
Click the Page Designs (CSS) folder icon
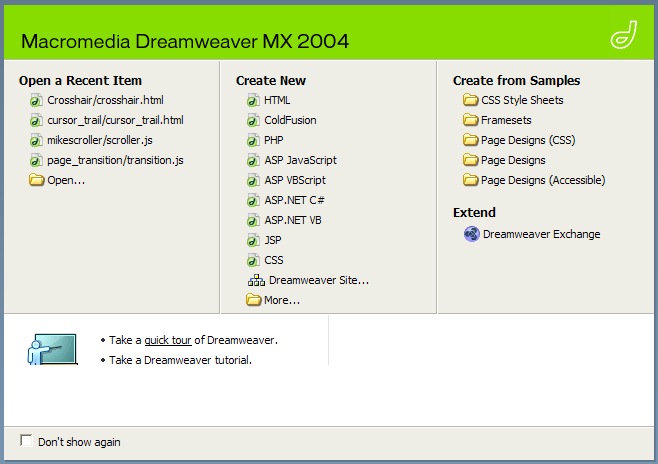coord(470,140)
